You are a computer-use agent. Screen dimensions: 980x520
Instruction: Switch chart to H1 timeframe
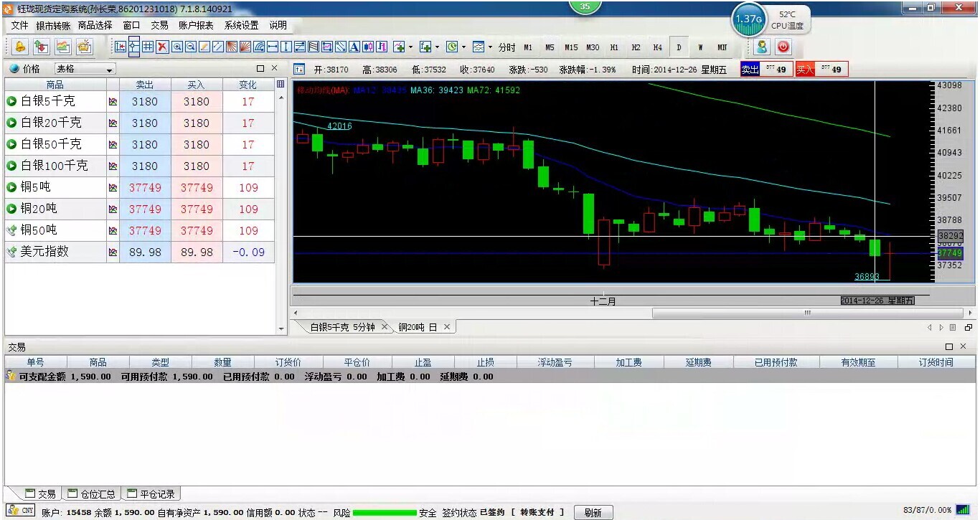(x=614, y=47)
